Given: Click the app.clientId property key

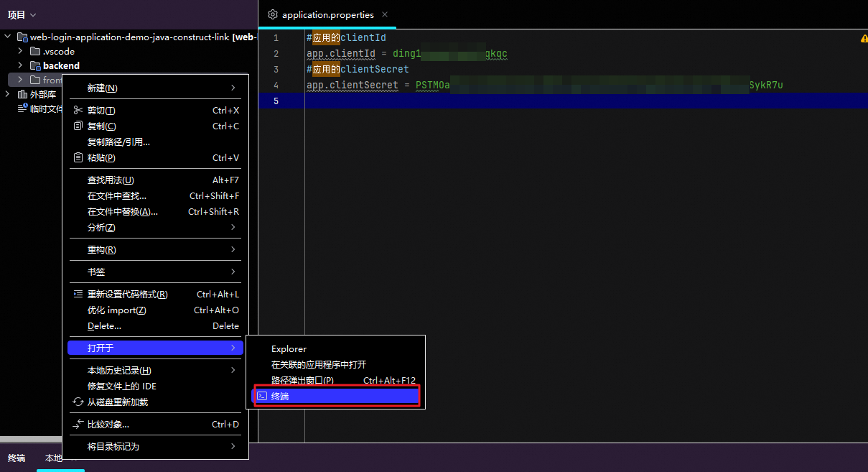Looking at the screenshot, I should click(341, 54).
